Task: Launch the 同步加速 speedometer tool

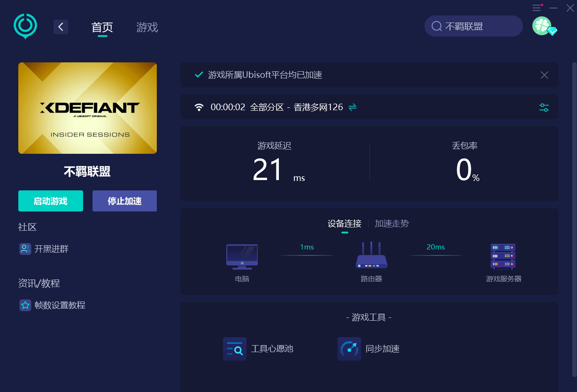Action: (x=349, y=349)
